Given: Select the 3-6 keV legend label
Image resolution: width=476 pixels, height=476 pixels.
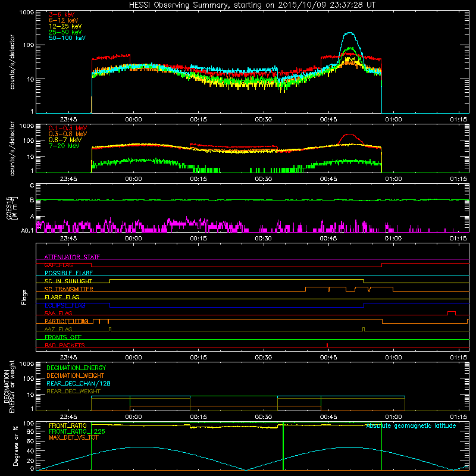Looking at the screenshot, I should point(61,14).
